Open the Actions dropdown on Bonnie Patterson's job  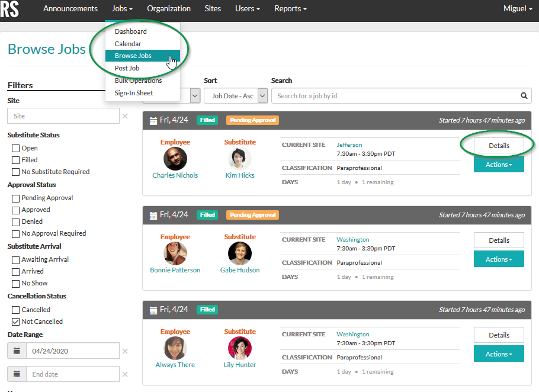pyautogui.click(x=498, y=259)
